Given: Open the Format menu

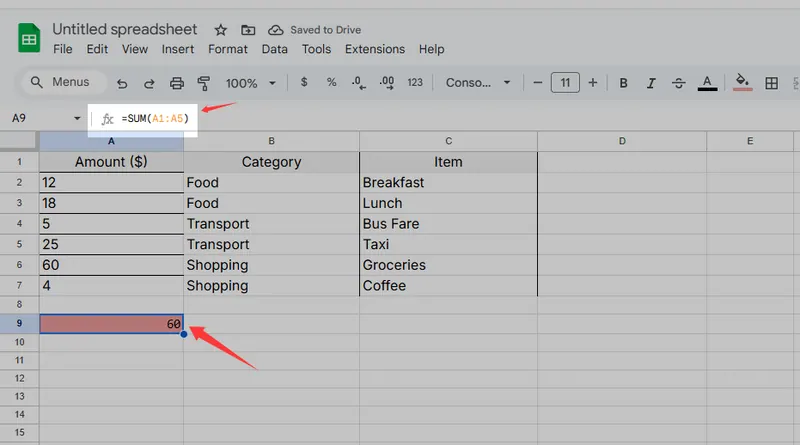Looking at the screenshot, I should (x=228, y=49).
